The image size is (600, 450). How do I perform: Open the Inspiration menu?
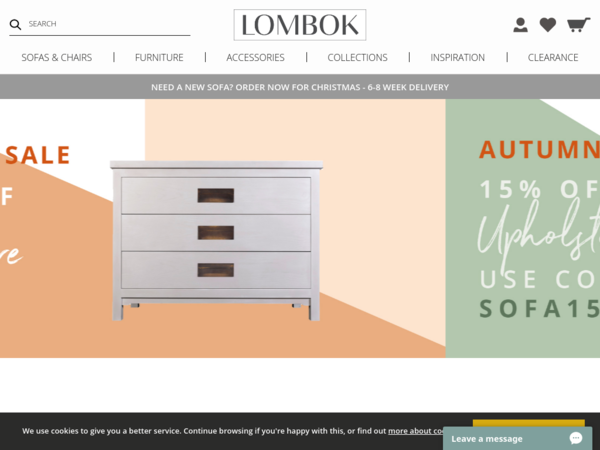[x=458, y=57]
